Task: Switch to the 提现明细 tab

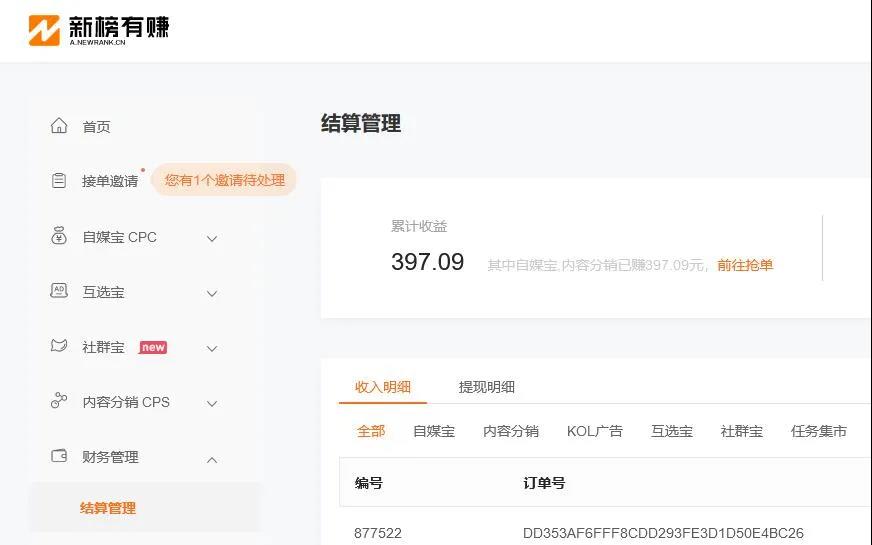Action: (x=486, y=387)
